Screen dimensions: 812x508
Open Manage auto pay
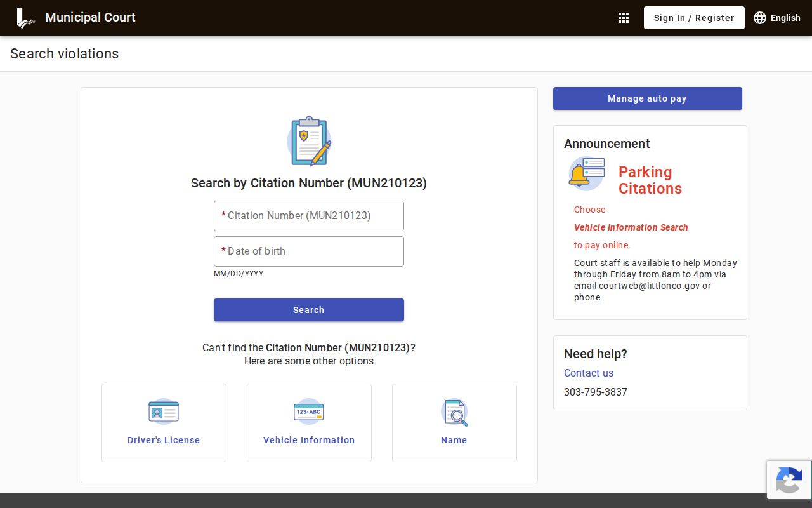point(648,98)
